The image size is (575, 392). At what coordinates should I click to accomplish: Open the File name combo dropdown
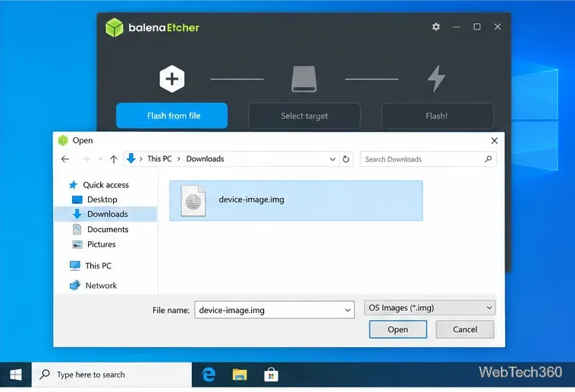347,310
